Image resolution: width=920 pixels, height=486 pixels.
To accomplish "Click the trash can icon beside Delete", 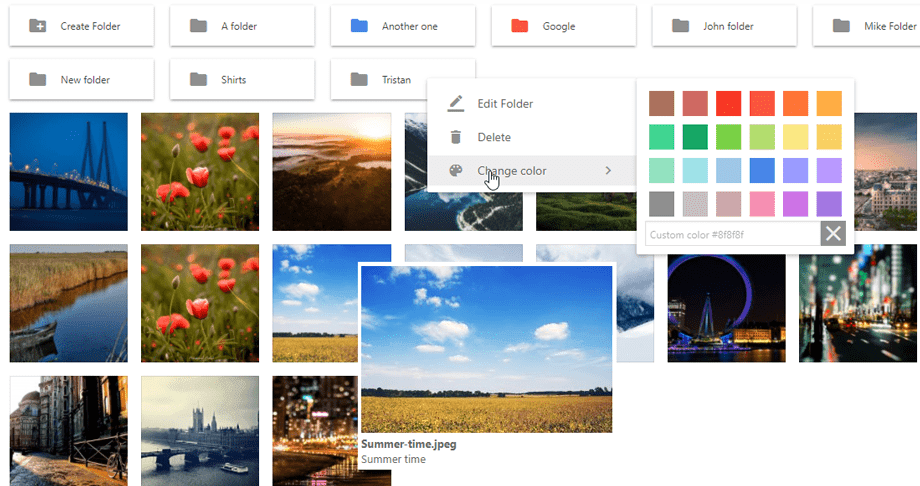I will point(455,137).
